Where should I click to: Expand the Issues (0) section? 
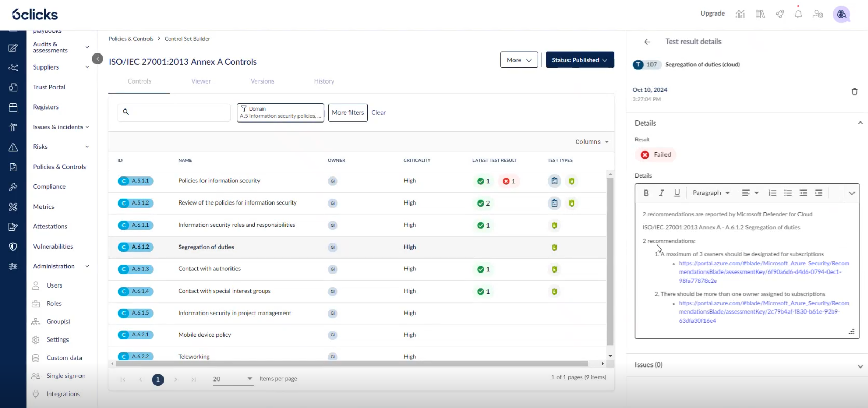click(x=860, y=366)
